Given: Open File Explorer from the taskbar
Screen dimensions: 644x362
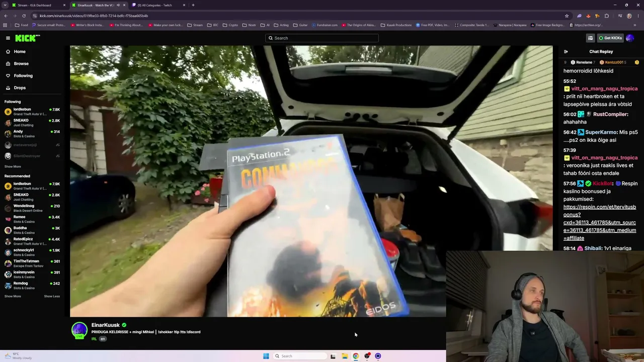Looking at the screenshot, I should click(345, 356).
